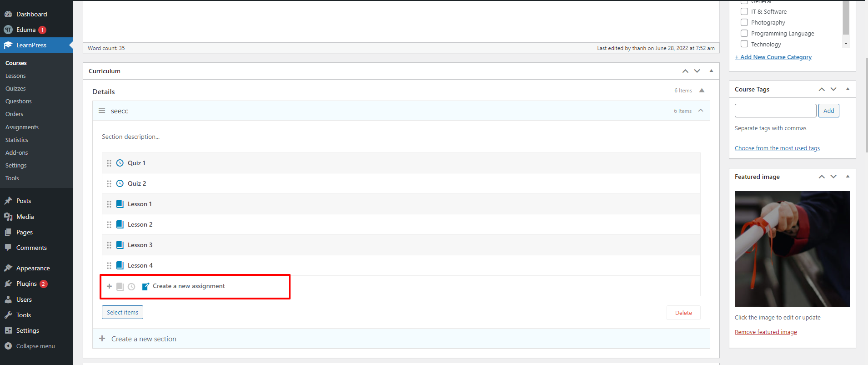Viewport: 868px width, 365px height.
Task: Toggle Course Tags panel collapse triangle
Action: pos(848,89)
